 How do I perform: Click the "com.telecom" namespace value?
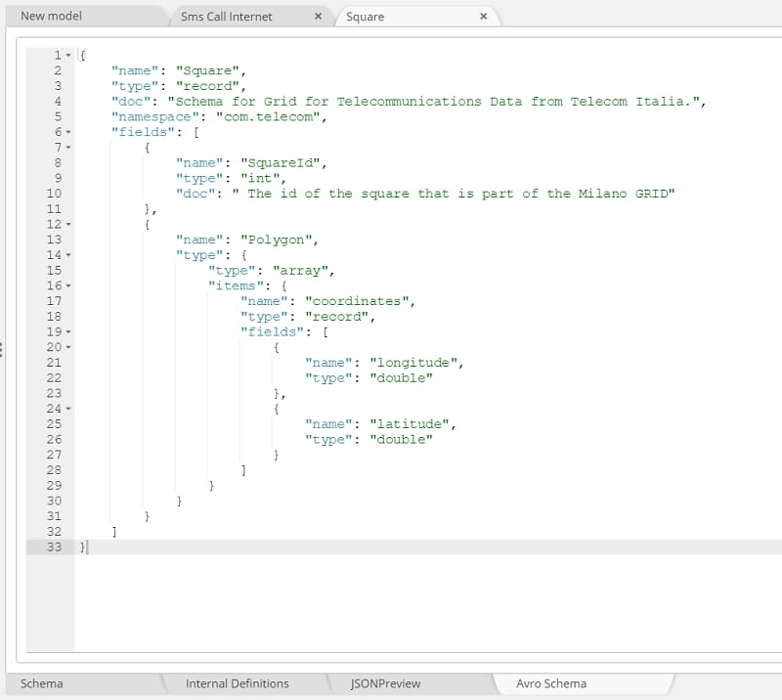[268, 116]
